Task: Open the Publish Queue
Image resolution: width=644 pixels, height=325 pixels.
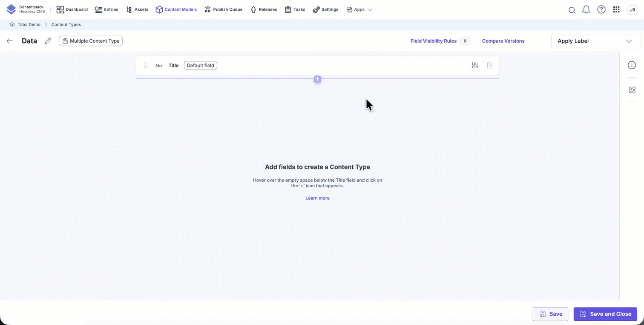Action: [224, 9]
